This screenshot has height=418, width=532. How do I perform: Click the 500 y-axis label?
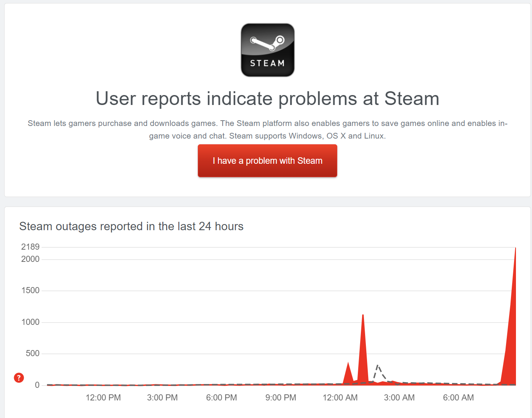[32, 353]
